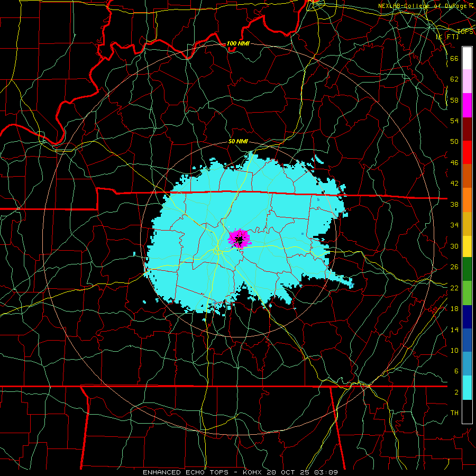Click the '34' legend scale value

tap(454, 225)
